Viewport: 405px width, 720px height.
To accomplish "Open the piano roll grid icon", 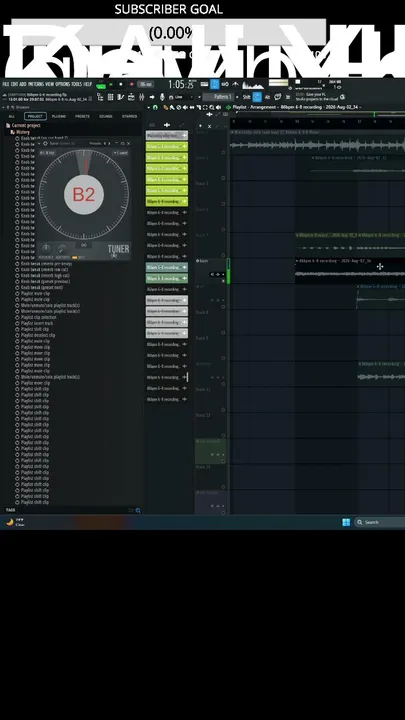I will (x=110, y=97).
